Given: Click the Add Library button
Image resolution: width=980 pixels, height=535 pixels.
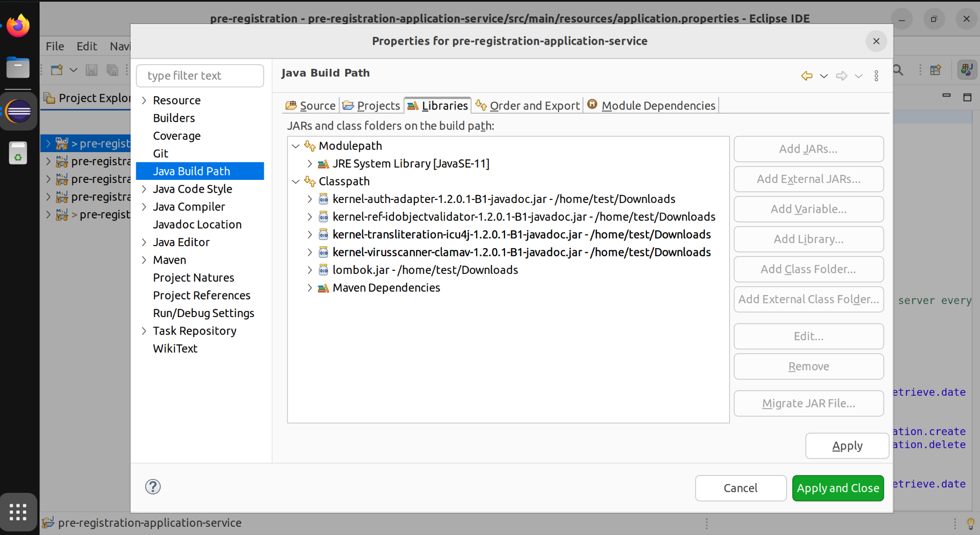Looking at the screenshot, I should coord(808,239).
